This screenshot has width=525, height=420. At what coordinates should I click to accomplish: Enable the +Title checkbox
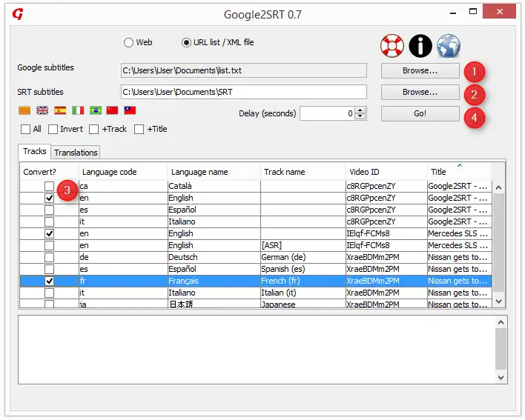click(x=139, y=129)
